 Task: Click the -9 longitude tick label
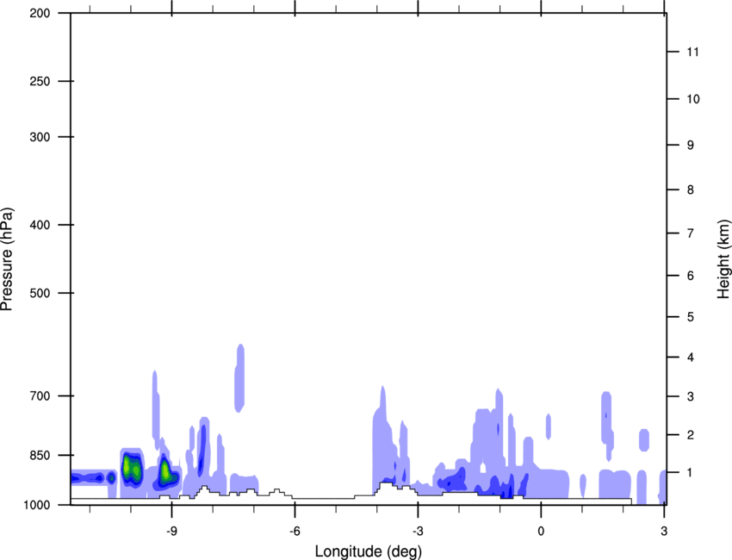pos(171,532)
